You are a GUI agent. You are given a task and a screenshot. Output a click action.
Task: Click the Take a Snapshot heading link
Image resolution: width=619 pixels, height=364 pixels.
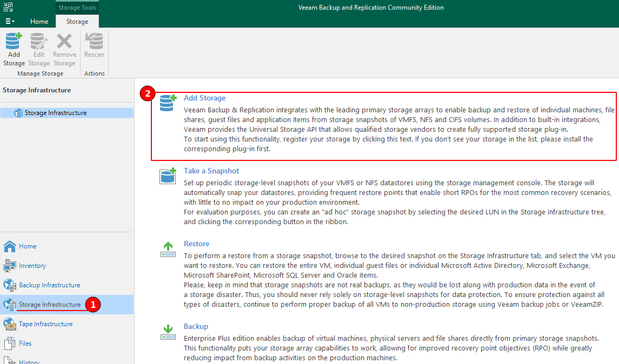tap(211, 171)
